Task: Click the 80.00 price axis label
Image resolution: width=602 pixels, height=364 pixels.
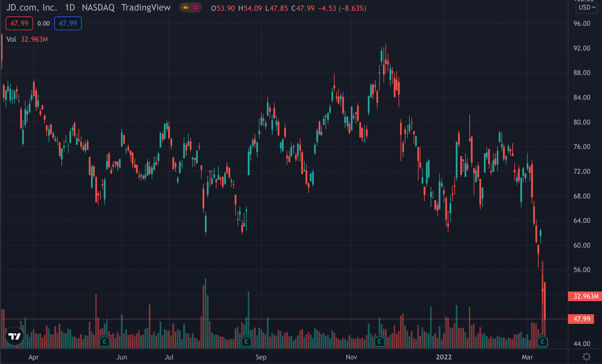Action: tap(582, 122)
